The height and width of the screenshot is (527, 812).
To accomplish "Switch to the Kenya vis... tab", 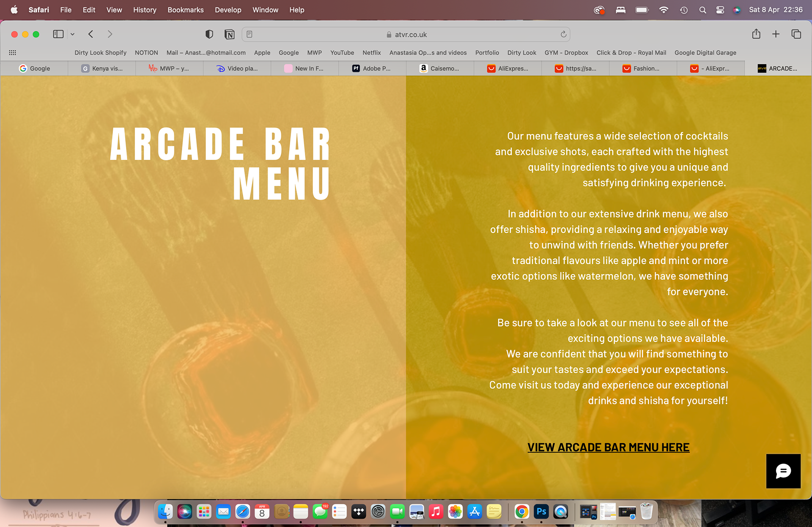I will click(102, 68).
